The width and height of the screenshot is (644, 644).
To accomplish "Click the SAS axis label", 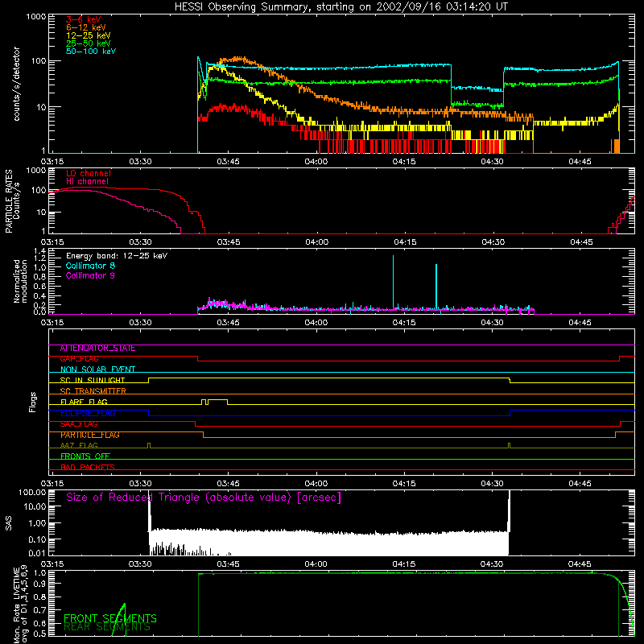I will point(8,523).
